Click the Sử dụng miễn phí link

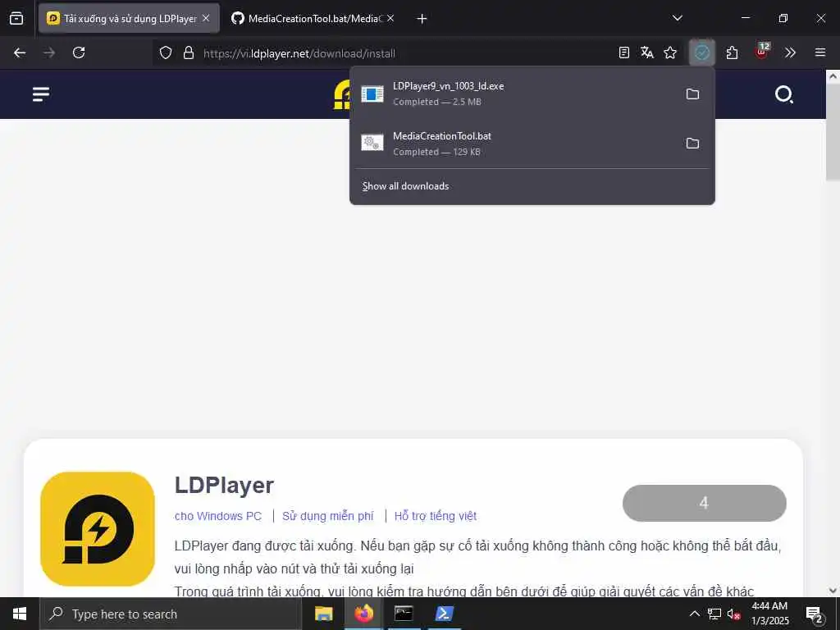click(328, 516)
